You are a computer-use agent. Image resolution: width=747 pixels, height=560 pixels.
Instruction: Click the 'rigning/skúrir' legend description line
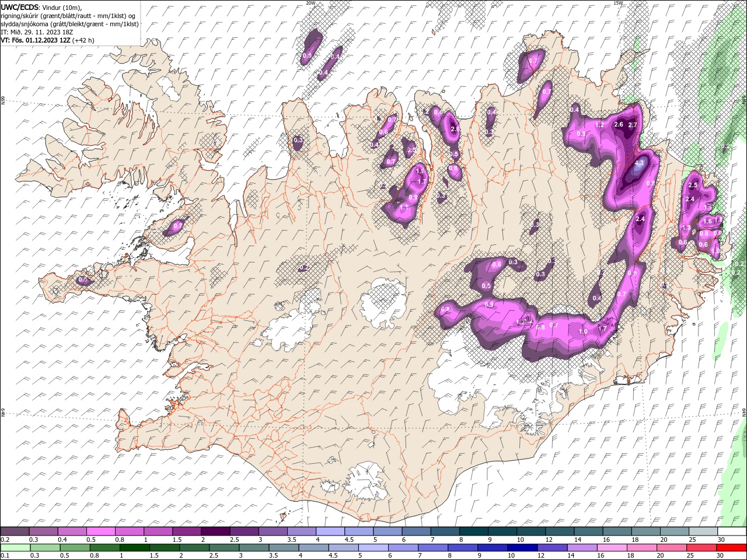[x=69, y=16]
